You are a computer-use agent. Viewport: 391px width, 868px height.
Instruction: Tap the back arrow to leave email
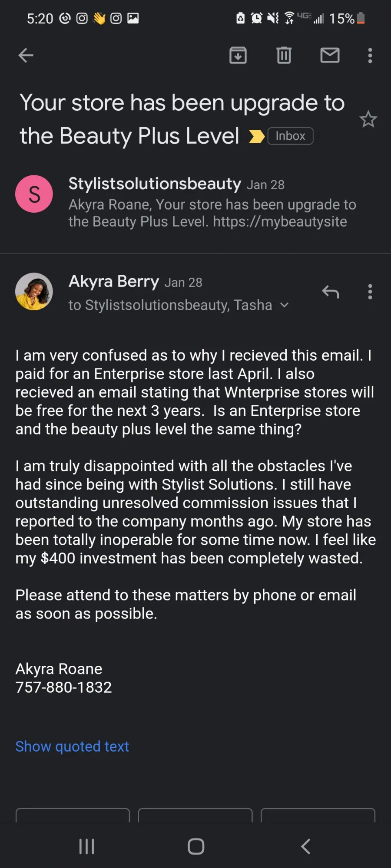pyautogui.click(x=26, y=56)
